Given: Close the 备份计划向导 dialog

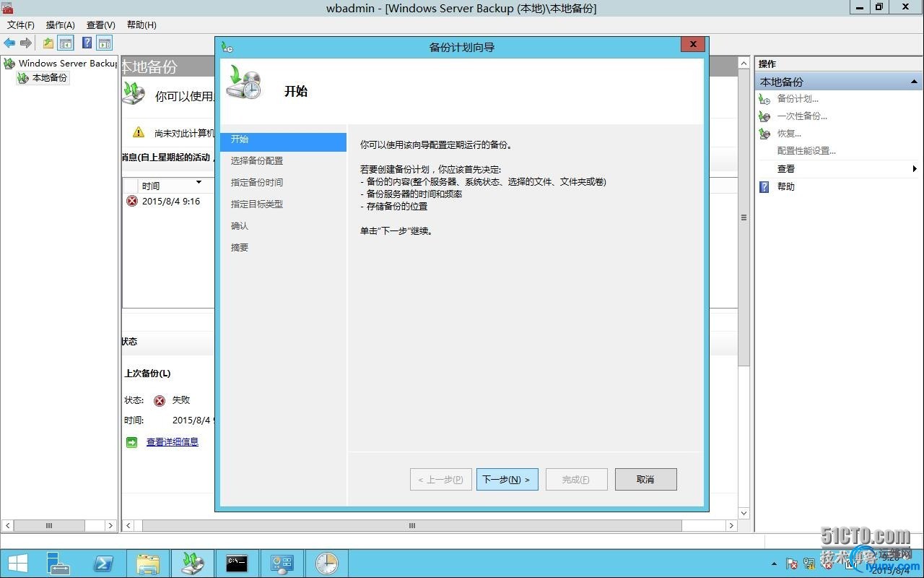Looking at the screenshot, I should (x=692, y=45).
